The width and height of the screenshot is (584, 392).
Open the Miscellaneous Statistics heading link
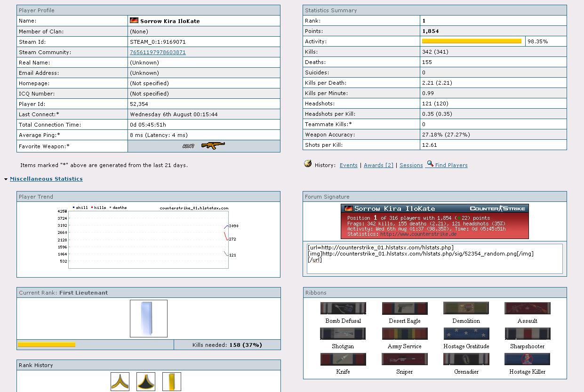pyautogui.click(x=46, y=179)
